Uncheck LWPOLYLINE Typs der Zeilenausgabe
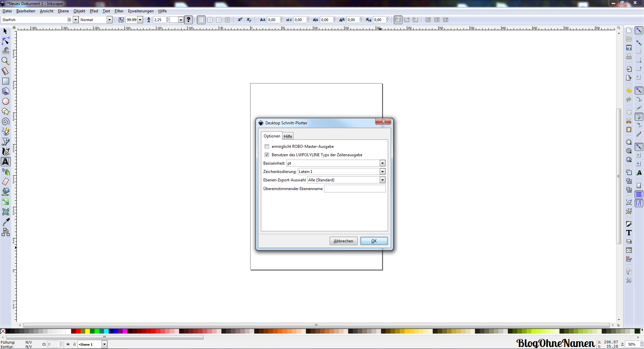644x349 pixels. [267, 155]
